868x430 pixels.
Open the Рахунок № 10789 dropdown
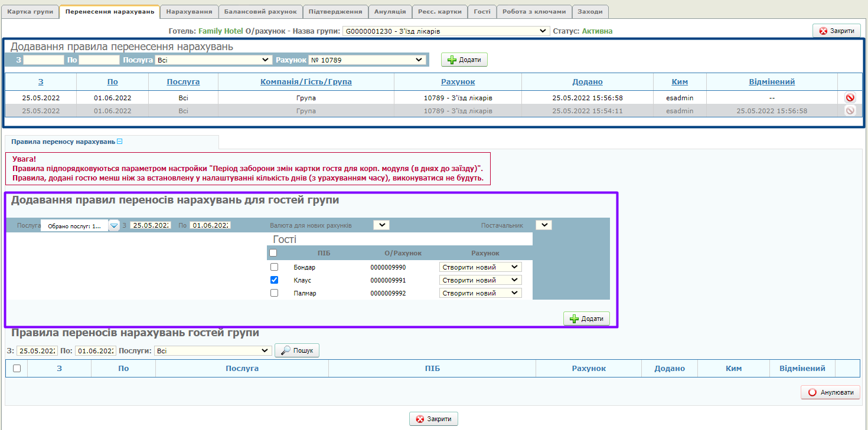367,60
